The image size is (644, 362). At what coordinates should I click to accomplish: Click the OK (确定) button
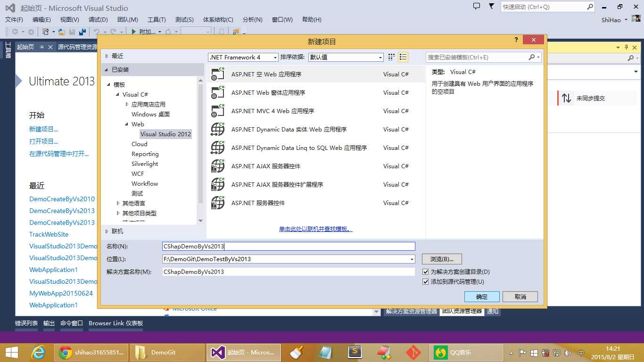[482, 296]
